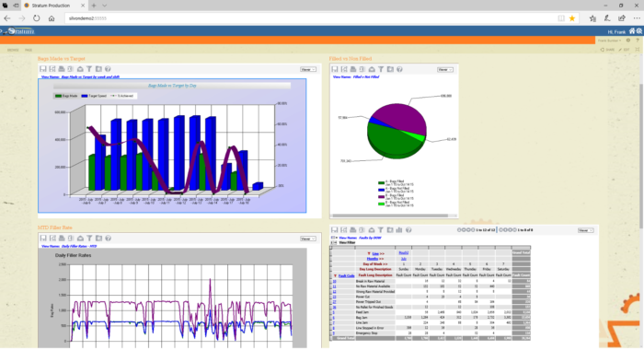Click Bags Made green legend swatch
The image size is (644, 350).
click(x=58, y=96)
